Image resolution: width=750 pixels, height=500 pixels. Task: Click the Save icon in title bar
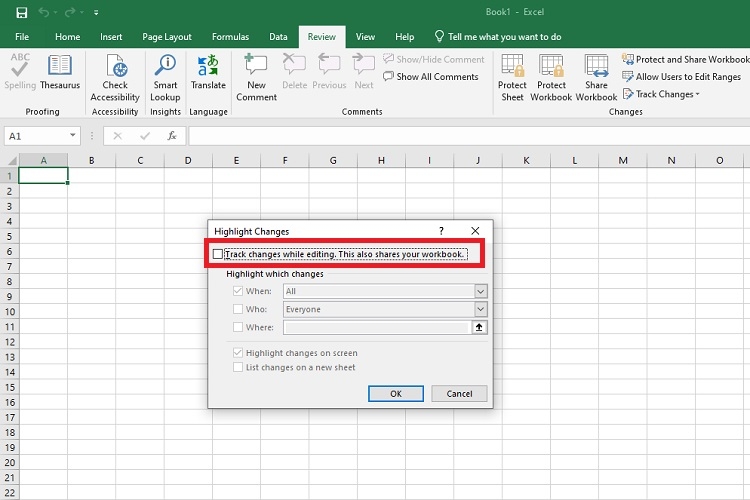tap(21, 12)
